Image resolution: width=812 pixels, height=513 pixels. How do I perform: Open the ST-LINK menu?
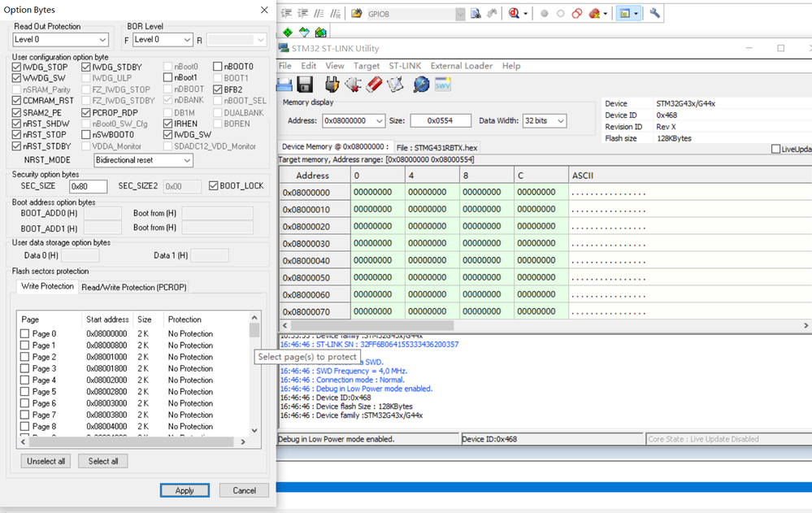pos(405,66)
